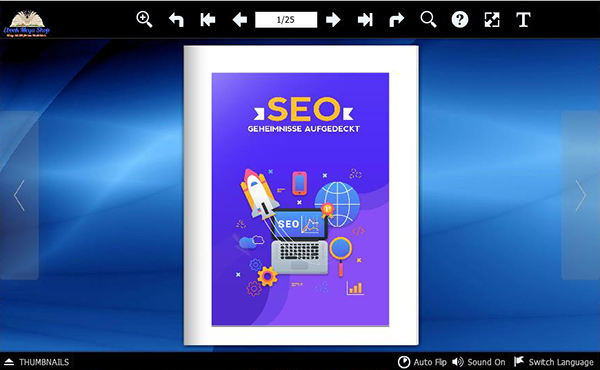
Task: Open the help question mark icon
Action: (x=460, y=20)
